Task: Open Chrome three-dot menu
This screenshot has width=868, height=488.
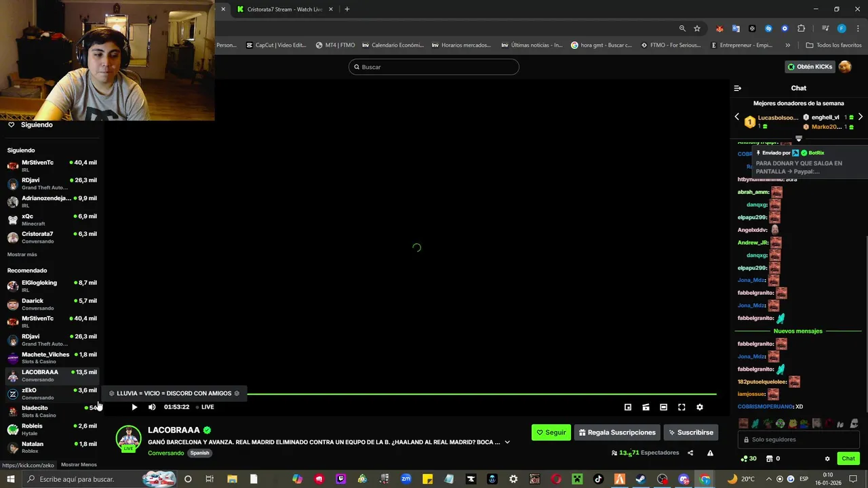Action: pos(857,28)
